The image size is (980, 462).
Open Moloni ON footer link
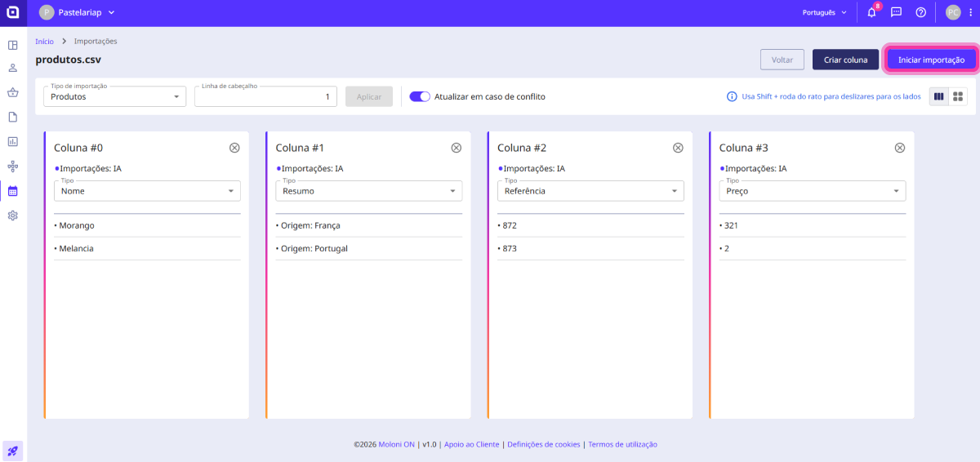(x=394, y=445)
